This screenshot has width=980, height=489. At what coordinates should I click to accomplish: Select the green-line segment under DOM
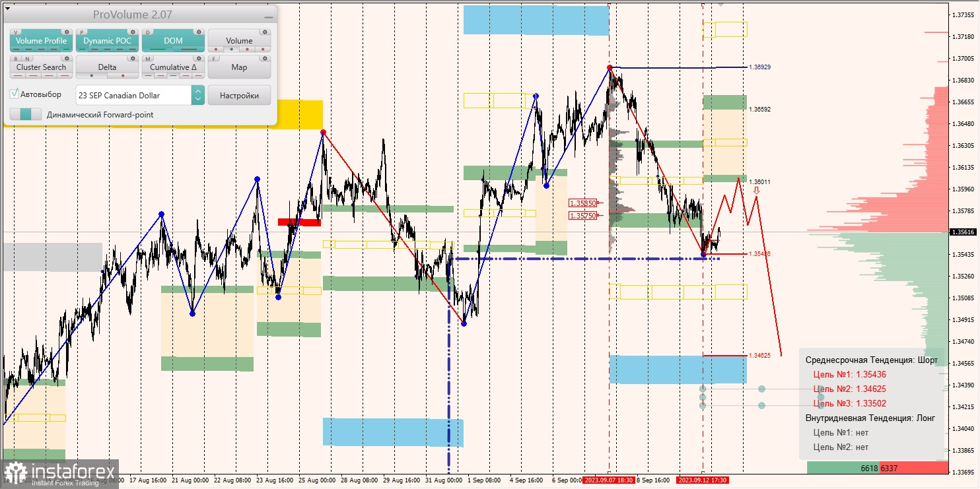pos(158,49)
